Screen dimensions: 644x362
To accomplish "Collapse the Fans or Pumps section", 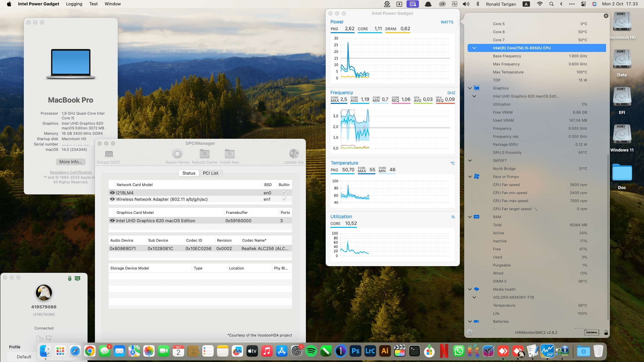I will pos(470,177).
